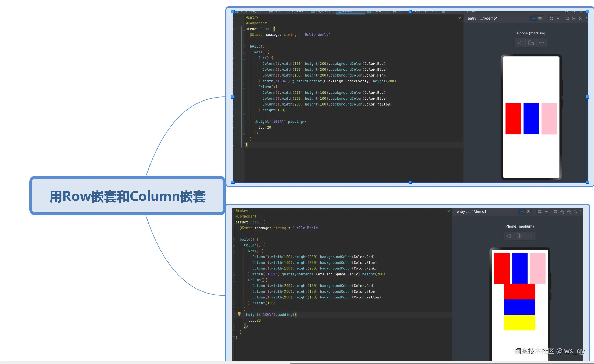Click the yellow block in lower phone preview

tap(519, 323)
